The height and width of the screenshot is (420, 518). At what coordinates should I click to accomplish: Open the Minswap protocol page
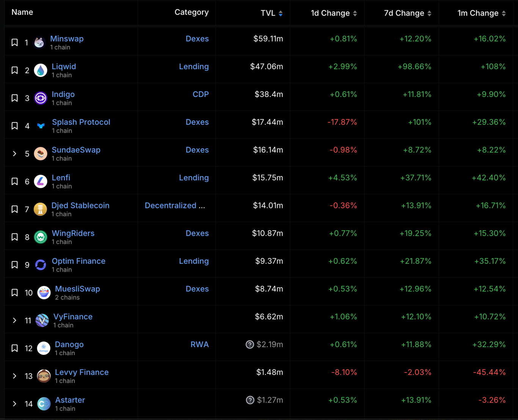pos(67,39)
